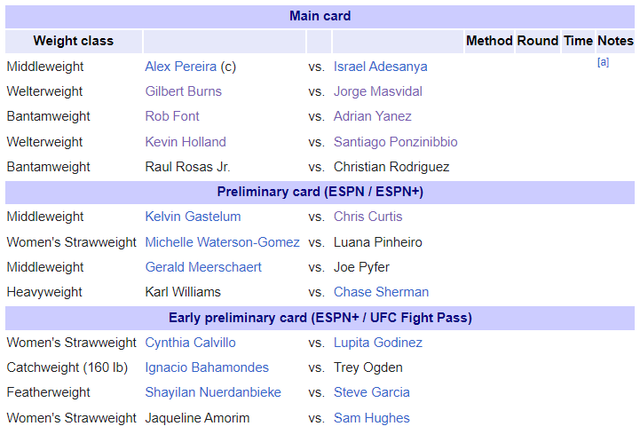Click the Gerald Meerschaert link
The image size is (640, 434).
(x=203, y=267)
